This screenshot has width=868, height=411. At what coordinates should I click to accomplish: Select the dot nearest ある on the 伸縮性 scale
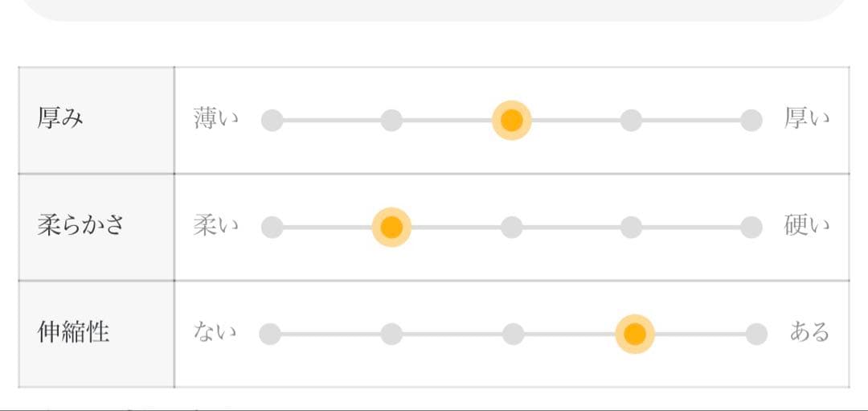tap(755, 334)
